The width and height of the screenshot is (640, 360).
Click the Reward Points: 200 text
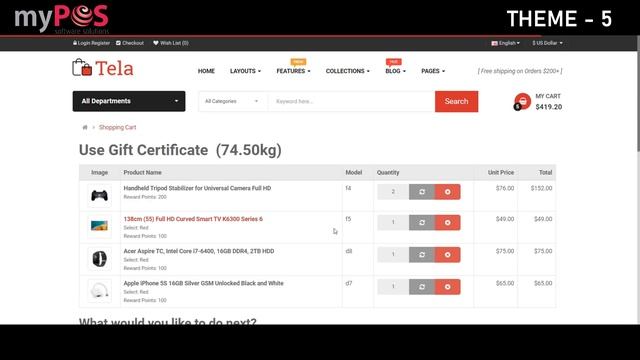pos(145,197)
